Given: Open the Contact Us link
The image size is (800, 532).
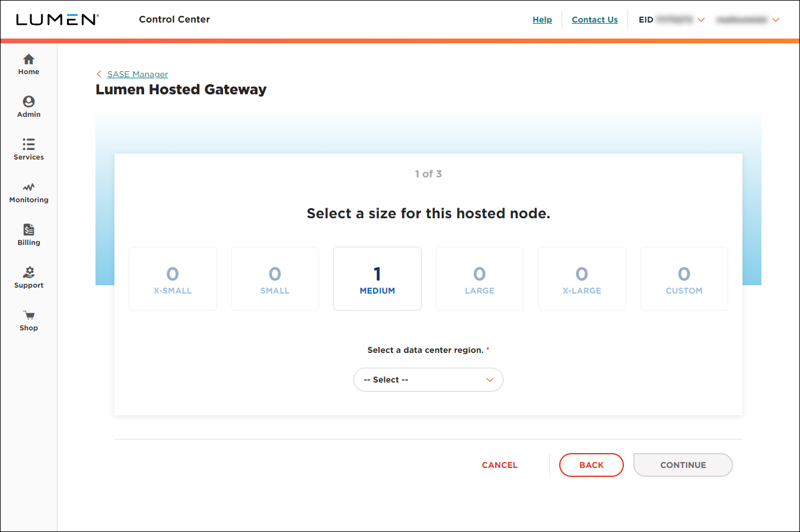Looking at the screenshot, I should click(x=595, y=20).
